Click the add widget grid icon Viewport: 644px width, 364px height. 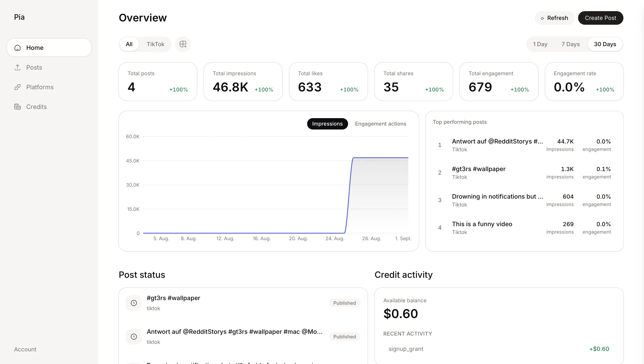click(x=183, y=44)
